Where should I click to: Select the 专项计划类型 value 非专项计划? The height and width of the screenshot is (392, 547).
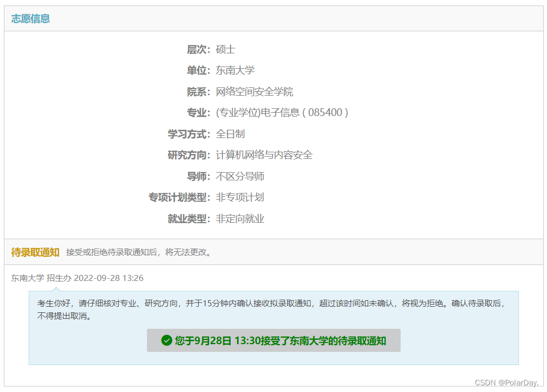(x=240, y=197)
